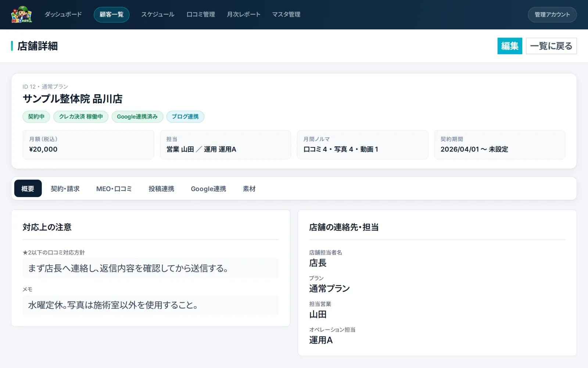588x368 pixels.
Task: Open the MEO・口コミ tab
Action: [114, 189]
